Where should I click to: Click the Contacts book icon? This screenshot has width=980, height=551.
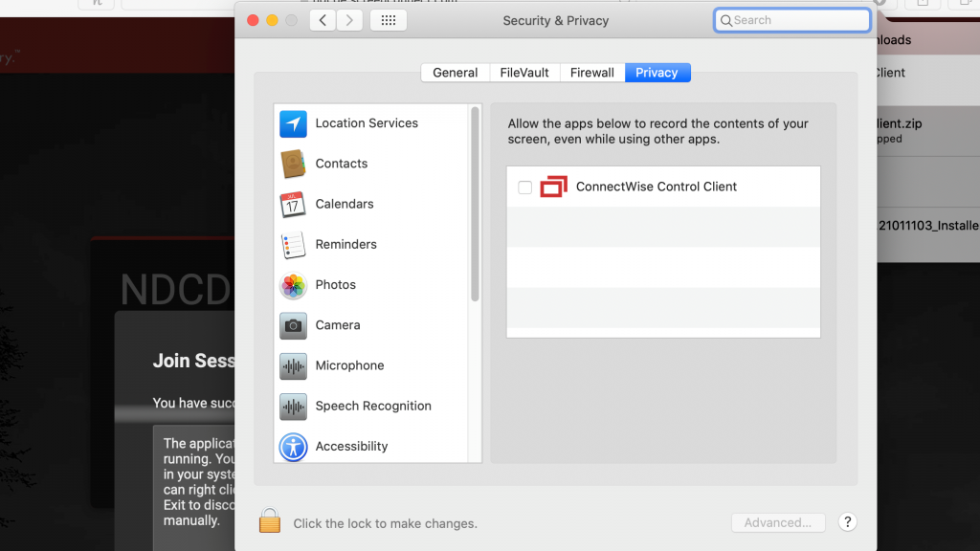click(x=293, y=164)
